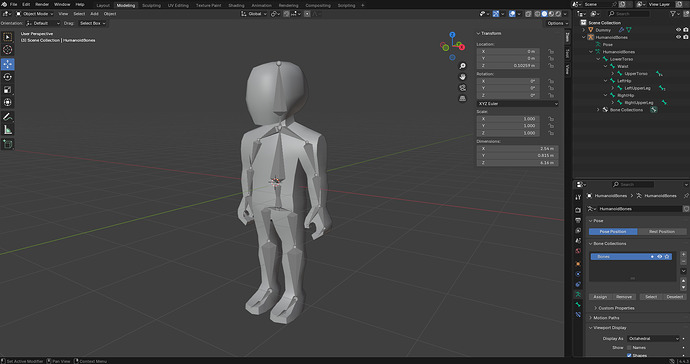Select the Transform tool
This screenshot has width=690, height=364.
coord(7,103)
